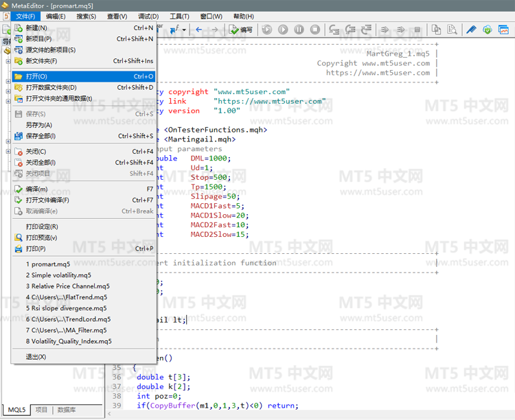Screen dimensions: 515x420
Task: Open the 编辑(E) menu
Action: click(x=56, y=16)
